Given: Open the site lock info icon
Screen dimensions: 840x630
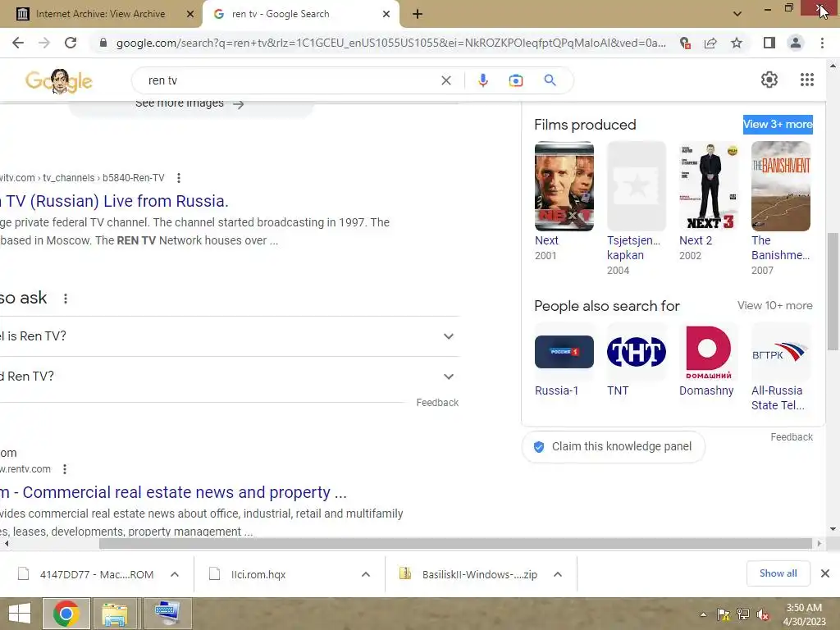Looking at the screenshot, I should (103, 43).
